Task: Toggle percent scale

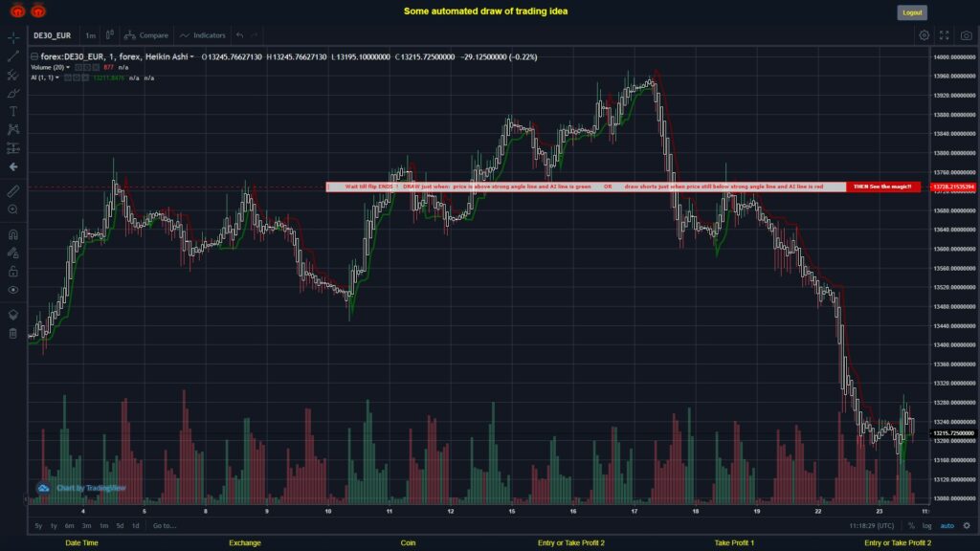Action: click(x=911, y=526)
